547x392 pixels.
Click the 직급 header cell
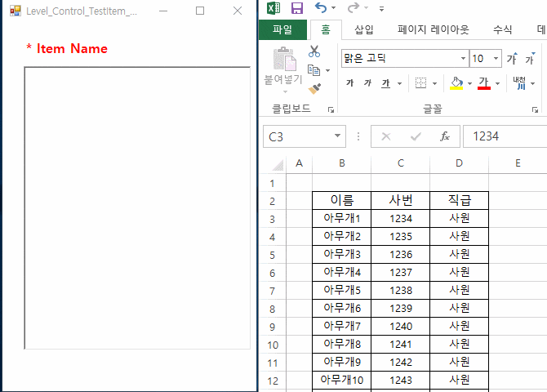pyautogui.click(x=459, y=200)
